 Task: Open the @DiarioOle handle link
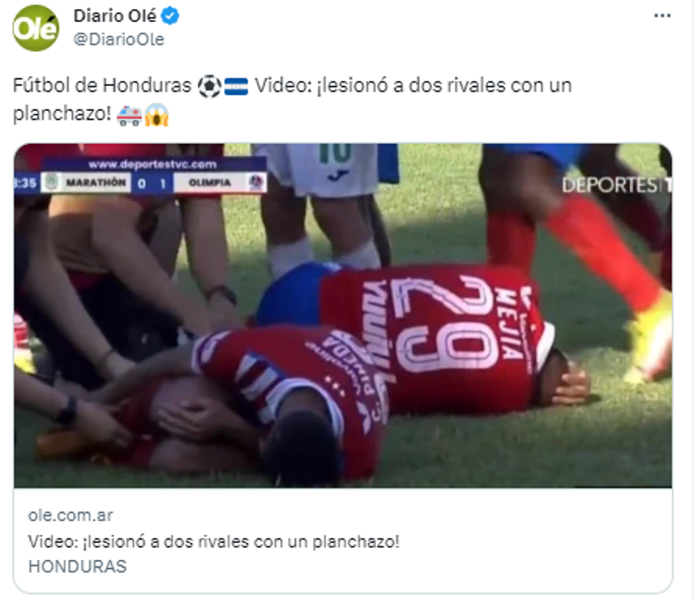pyautogui.click(x=119, y=39)
